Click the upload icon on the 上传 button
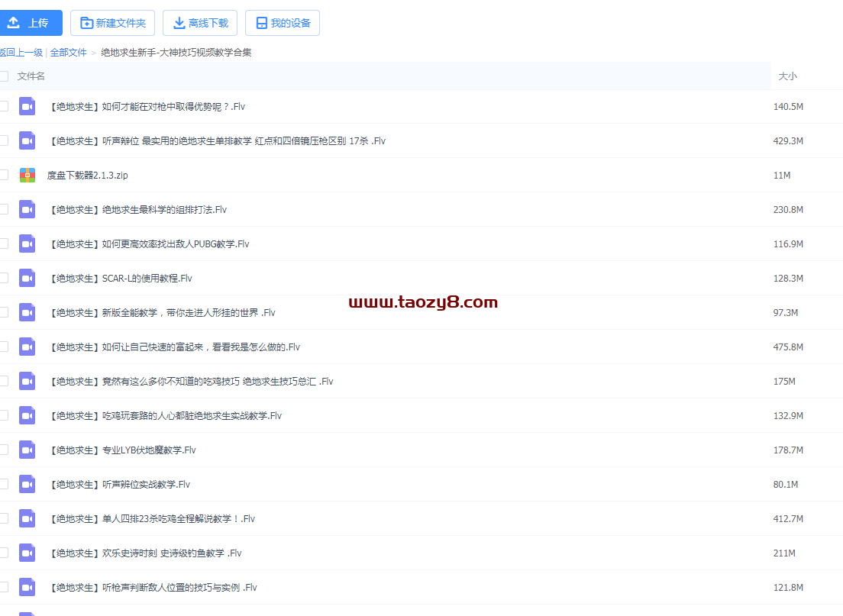Image resolution: width=843 pixels, height=616 pixels. [13, 23]
